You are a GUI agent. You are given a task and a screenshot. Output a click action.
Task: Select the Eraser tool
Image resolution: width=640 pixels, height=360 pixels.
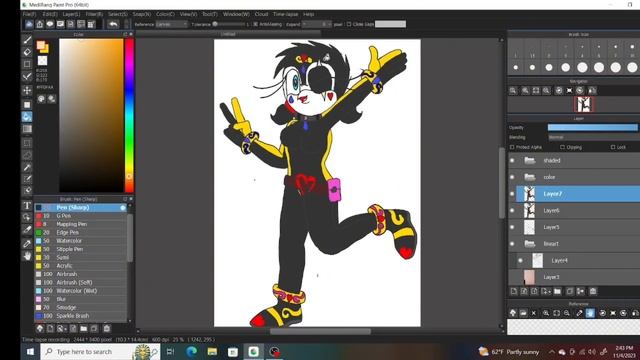coord(27,52)
